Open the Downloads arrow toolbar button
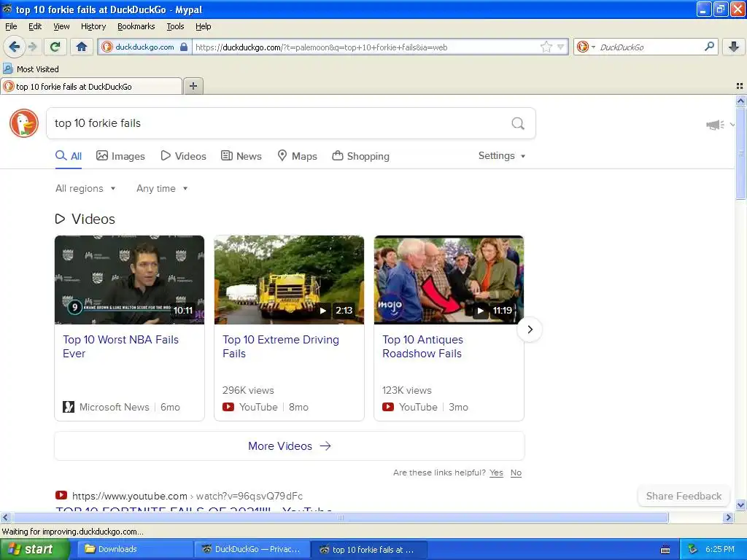The width and height of the screenshot is (747, 560). click(x=734, y=47)
